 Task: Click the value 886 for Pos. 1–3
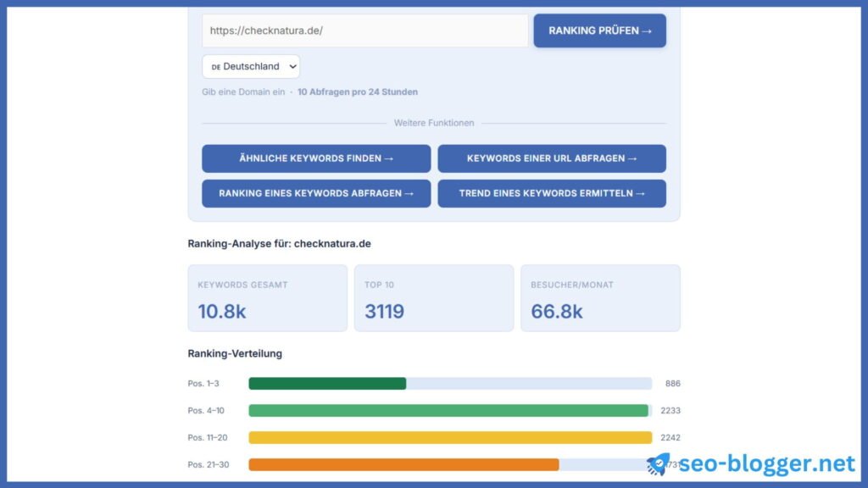pyautogui.click(x=672, y=384)
